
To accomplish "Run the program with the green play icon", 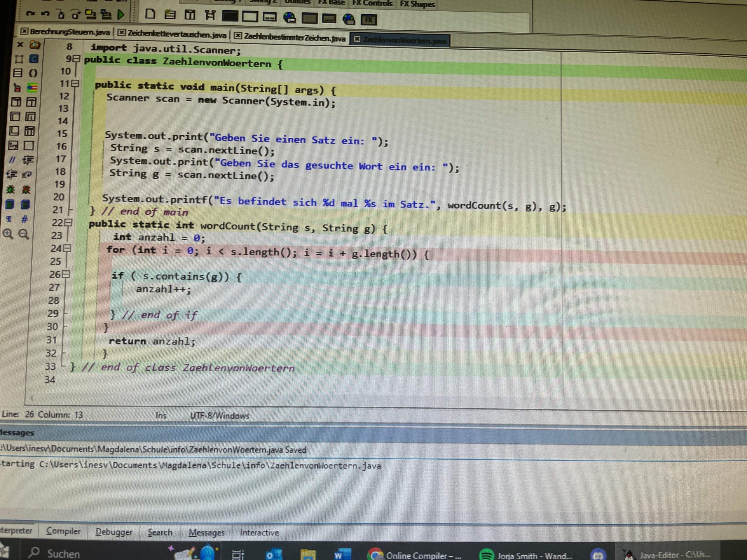I will [x=121, y=14].
